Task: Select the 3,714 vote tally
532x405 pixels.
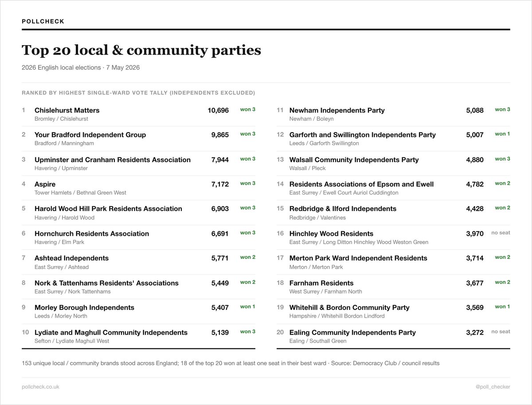Action: pyautogui.click(x=475, y=258)
